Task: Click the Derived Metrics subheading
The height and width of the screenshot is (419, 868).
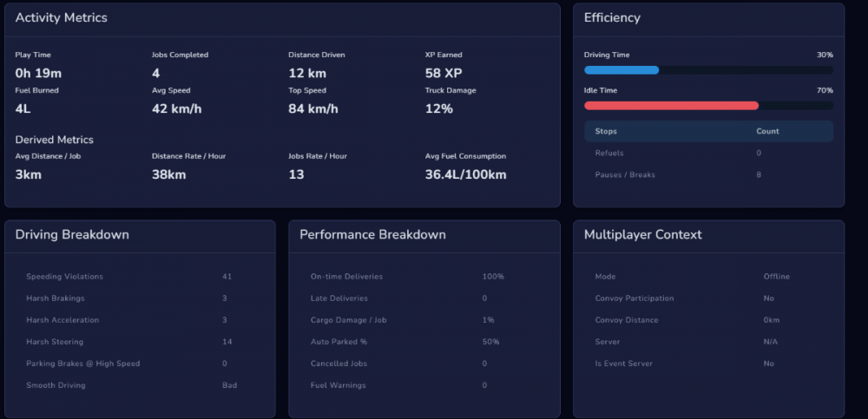Action: 54,140
